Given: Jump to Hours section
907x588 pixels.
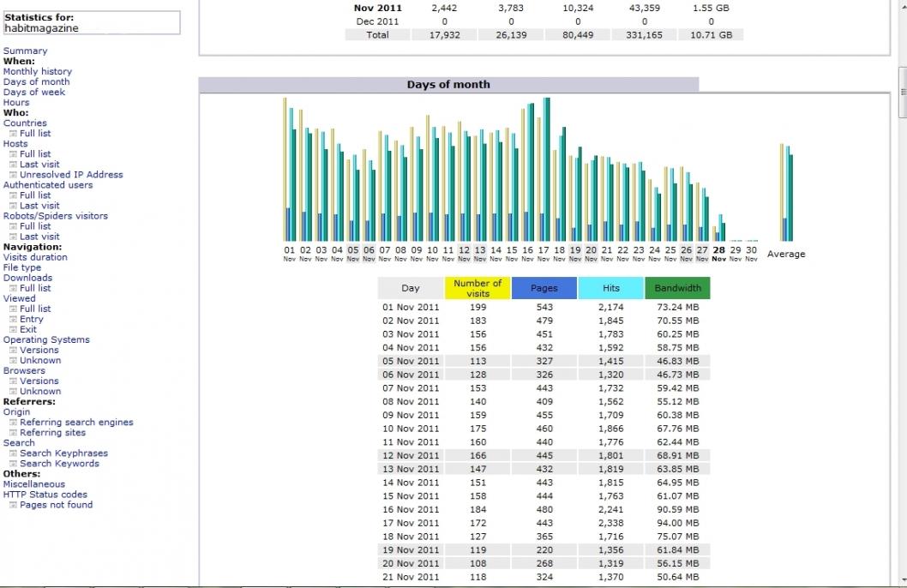Looking at the screenshot, I should [x=16, y=102].
